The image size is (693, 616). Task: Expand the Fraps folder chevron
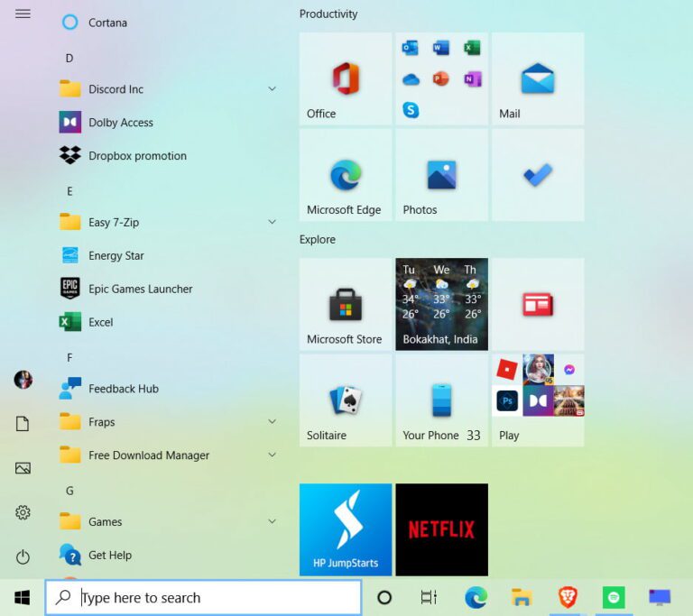coord(273,421)
